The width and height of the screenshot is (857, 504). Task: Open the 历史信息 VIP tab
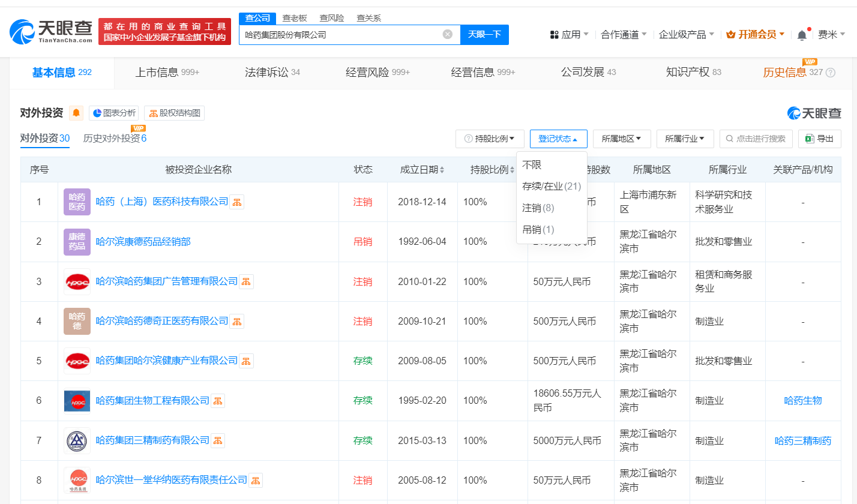[x=792, y=73]
